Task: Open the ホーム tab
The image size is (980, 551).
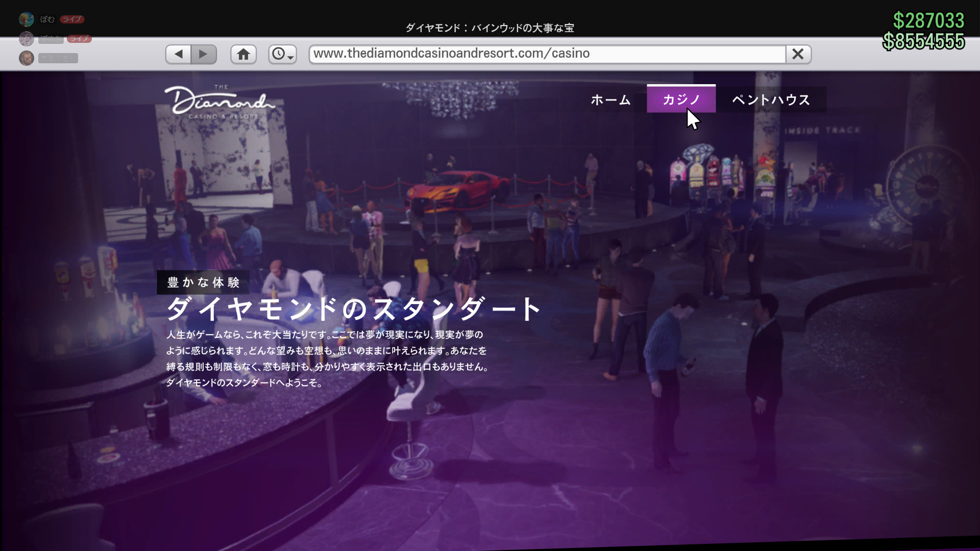Action: (x=610, y=99)
